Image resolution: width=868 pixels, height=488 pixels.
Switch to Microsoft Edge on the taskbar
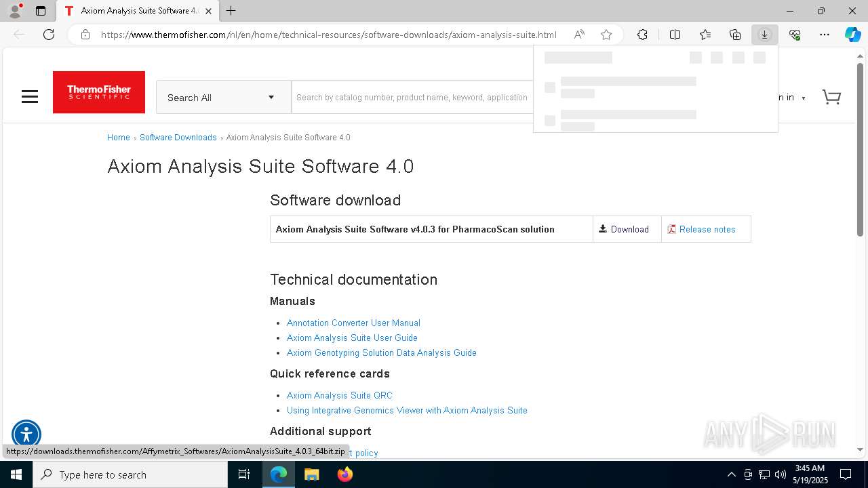point(279,474)
